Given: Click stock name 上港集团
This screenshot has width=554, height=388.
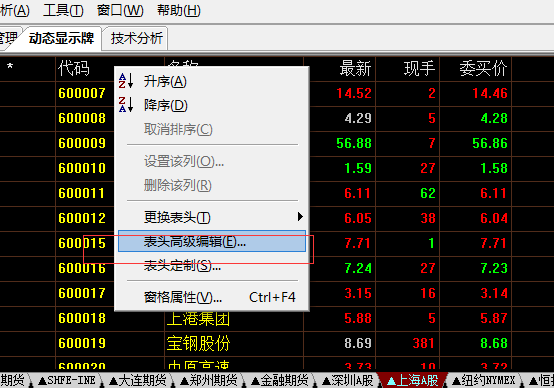Looking at the screenshot, I should click(x=199, y=318).
